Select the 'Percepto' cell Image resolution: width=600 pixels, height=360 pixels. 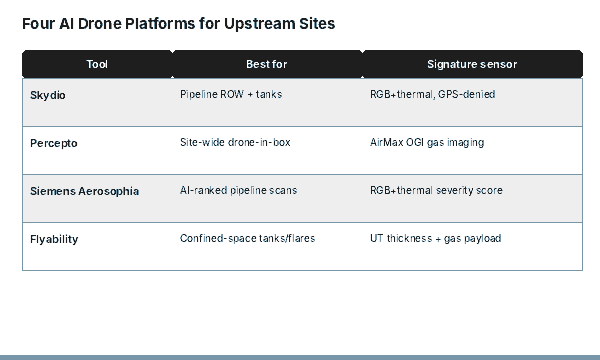[x=97, y=150]
